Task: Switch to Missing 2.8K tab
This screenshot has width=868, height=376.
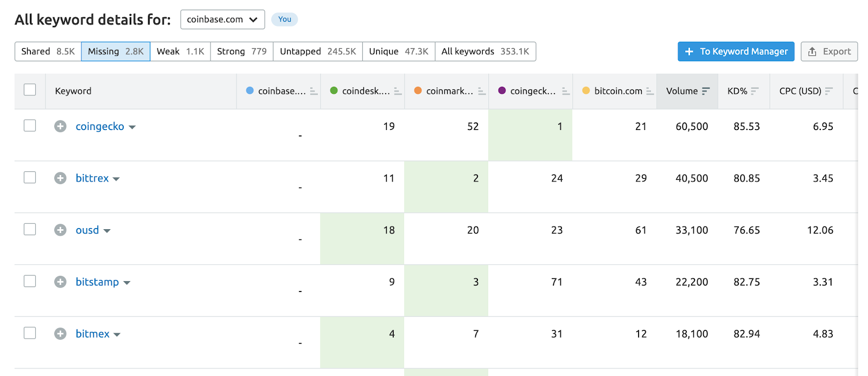Action: pos(116,51)
